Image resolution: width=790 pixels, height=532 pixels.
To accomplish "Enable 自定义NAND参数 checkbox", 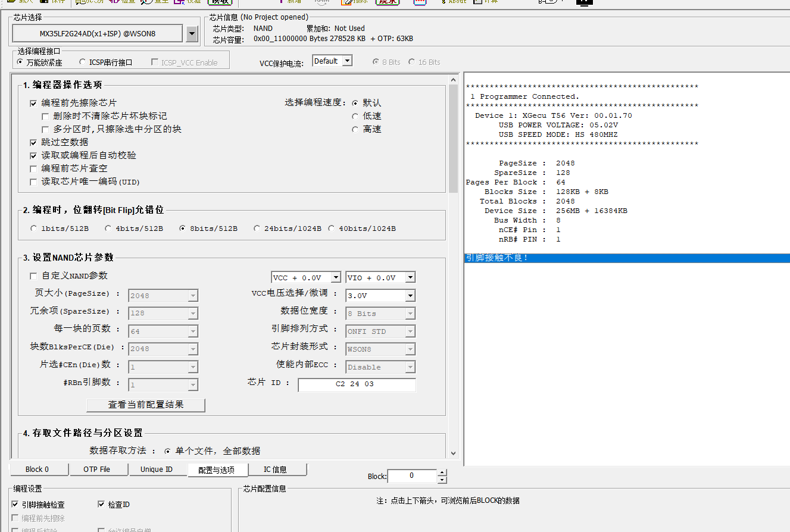I will tap(33, 276).
